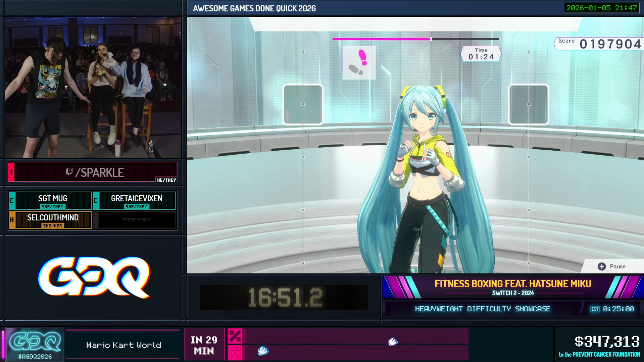The image size is (644, 362).
Task: Click the AWESOME GAMES DONE QUICK 2026 title
Action: (x=254, y=8)
